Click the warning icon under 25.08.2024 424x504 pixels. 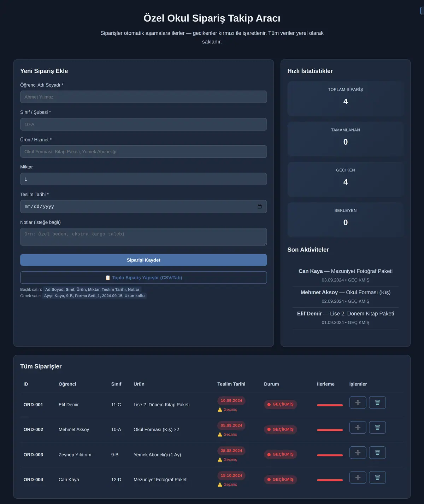220,459
